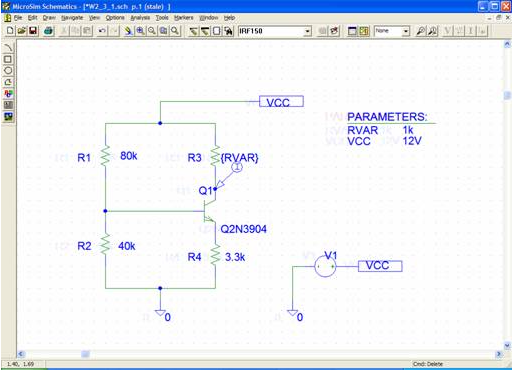Click the VCC parameter value 12V

pos(412,141)
